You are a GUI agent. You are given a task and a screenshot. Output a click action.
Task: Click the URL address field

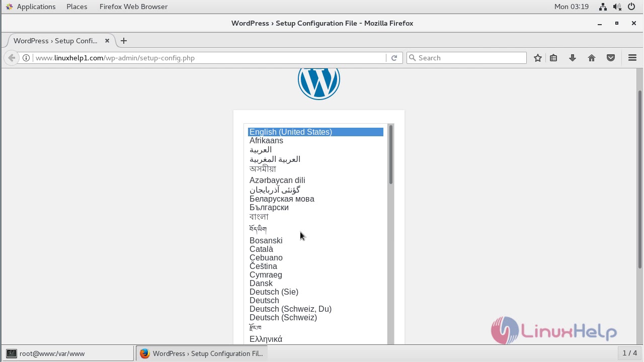[209, 58]
